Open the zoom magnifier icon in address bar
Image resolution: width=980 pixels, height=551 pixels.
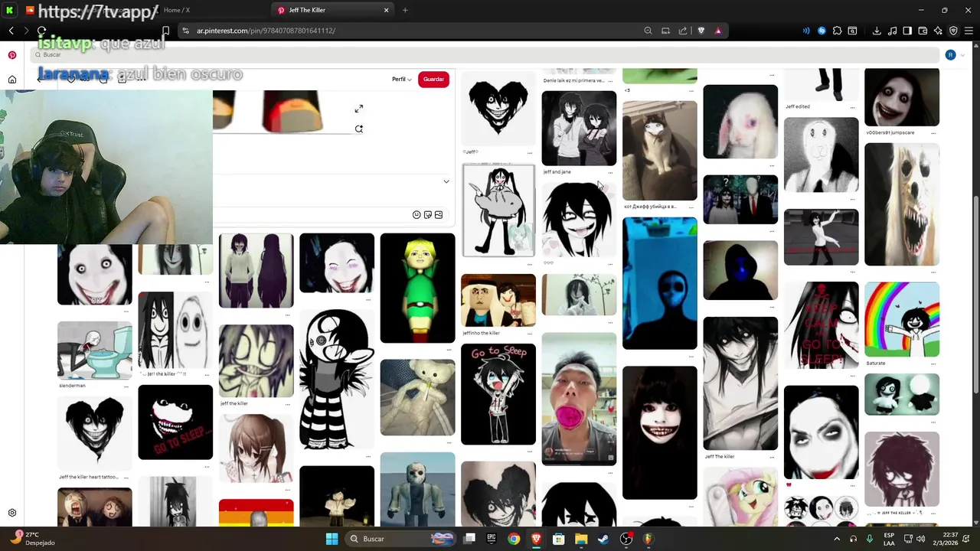pos(648,31)
